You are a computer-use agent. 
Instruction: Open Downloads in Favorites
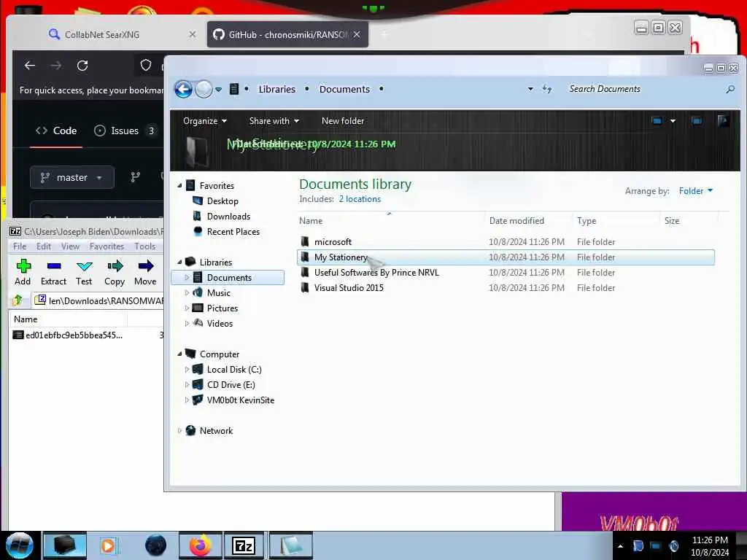pyautogui.click(x=228, y=216)
